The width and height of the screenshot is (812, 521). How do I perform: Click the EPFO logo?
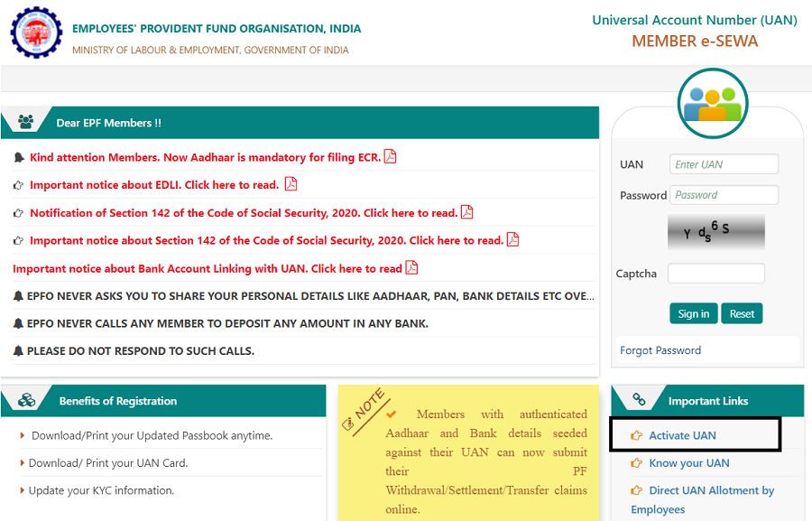34,33
